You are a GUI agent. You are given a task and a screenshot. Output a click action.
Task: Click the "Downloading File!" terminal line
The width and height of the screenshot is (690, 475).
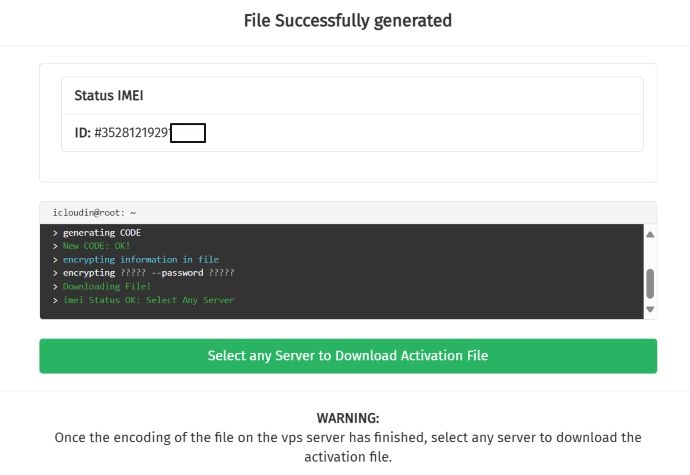[106, 286]
